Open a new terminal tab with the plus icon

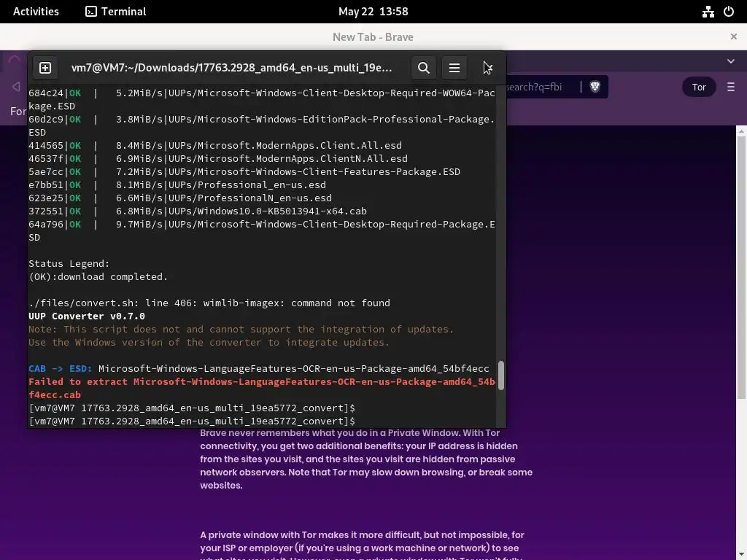[x=45, y=68]
